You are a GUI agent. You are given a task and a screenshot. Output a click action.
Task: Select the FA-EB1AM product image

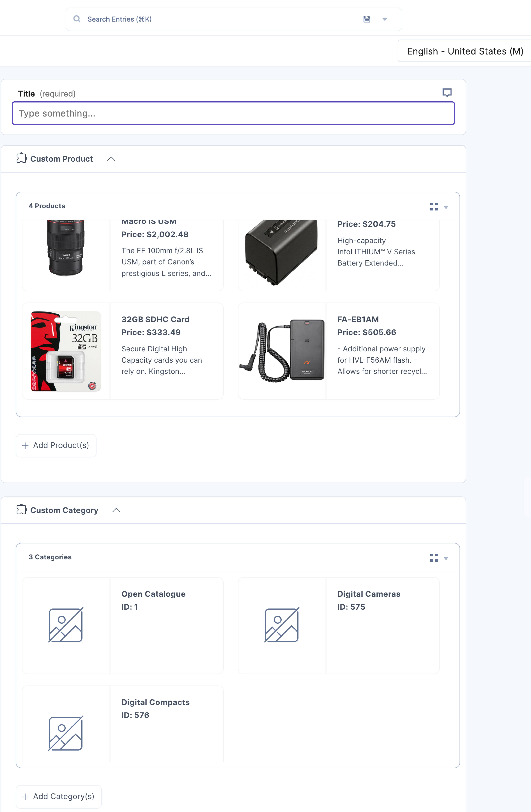coord(282,351)
